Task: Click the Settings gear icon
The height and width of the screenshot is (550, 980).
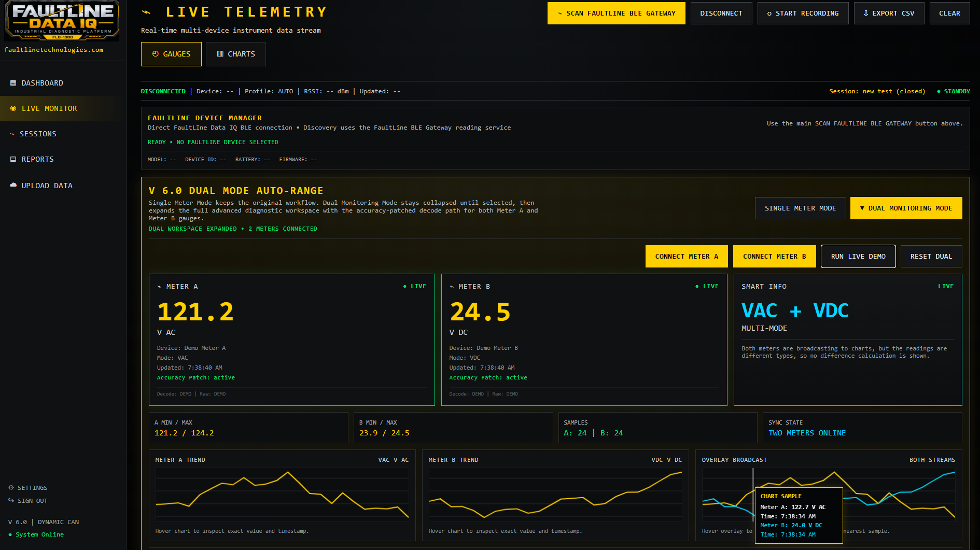Action: point(11,487)
